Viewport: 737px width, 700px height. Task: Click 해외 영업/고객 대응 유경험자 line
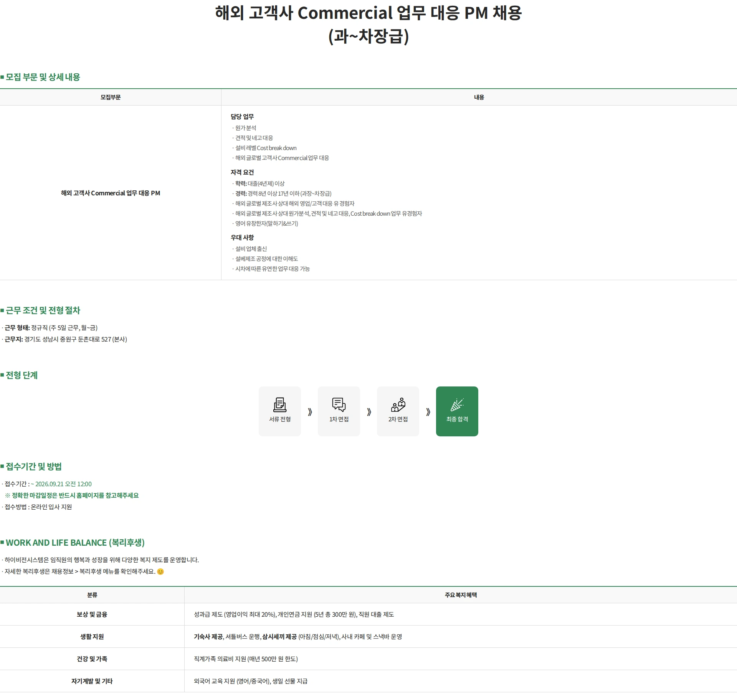(x=293, y=203)
